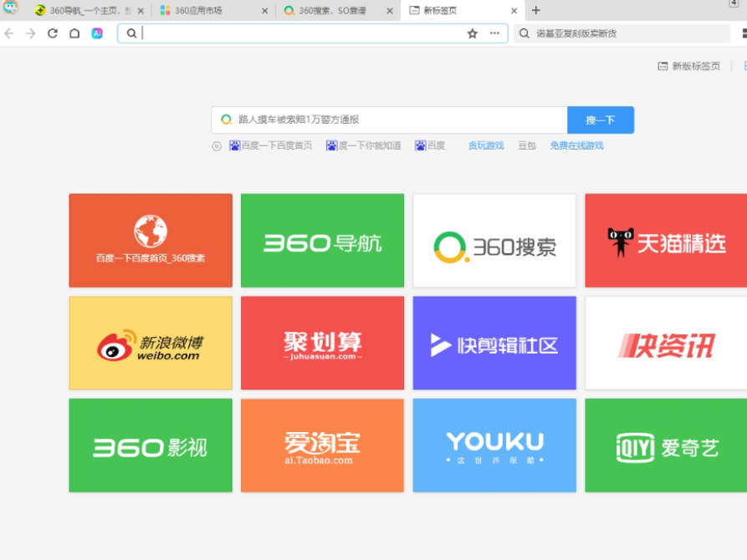Open the 爱淘宝 tile
The image size is (747, 560).
coord(323,445)
